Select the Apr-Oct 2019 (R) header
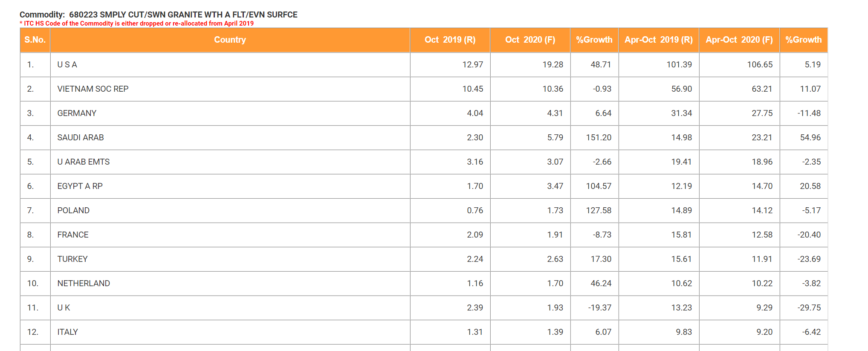 click(658, 40)
